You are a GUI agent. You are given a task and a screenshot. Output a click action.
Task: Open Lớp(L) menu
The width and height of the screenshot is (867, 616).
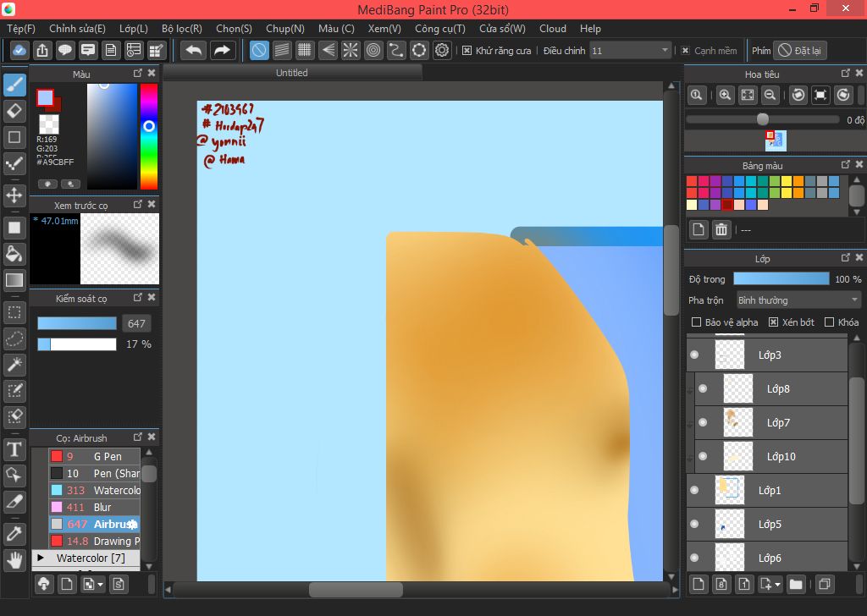(x=133, y=29)
